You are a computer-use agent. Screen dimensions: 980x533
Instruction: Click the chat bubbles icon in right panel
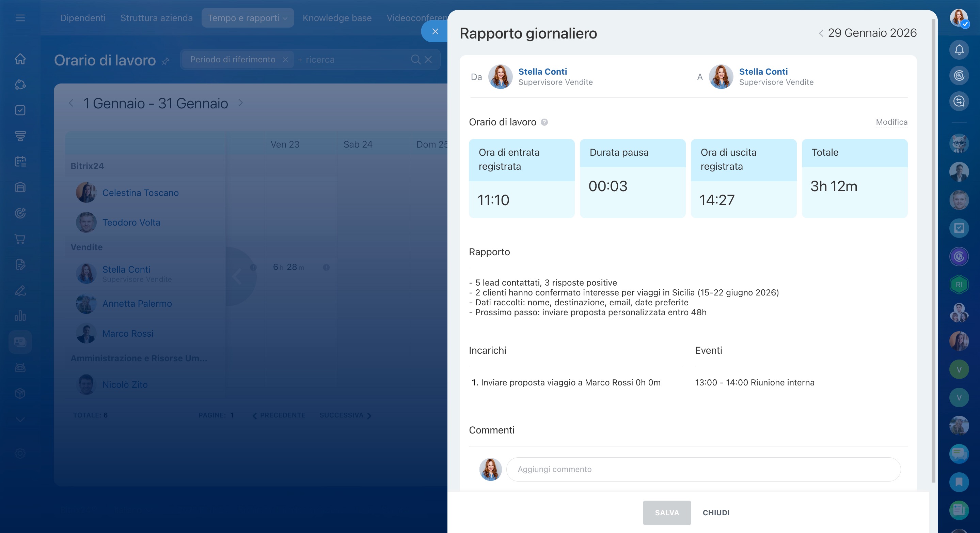[x=959, y=454]
